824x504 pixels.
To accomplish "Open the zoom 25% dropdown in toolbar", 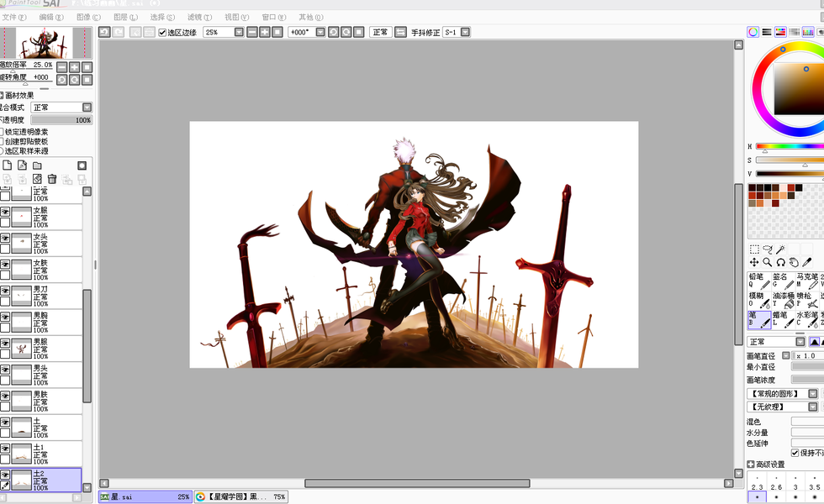I will (239, 32).
